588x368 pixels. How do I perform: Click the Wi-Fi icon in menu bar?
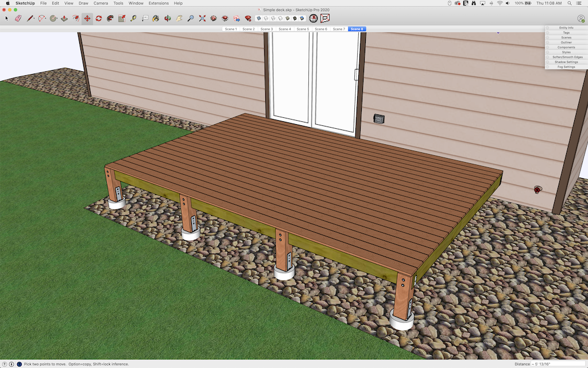coord(500,3)
